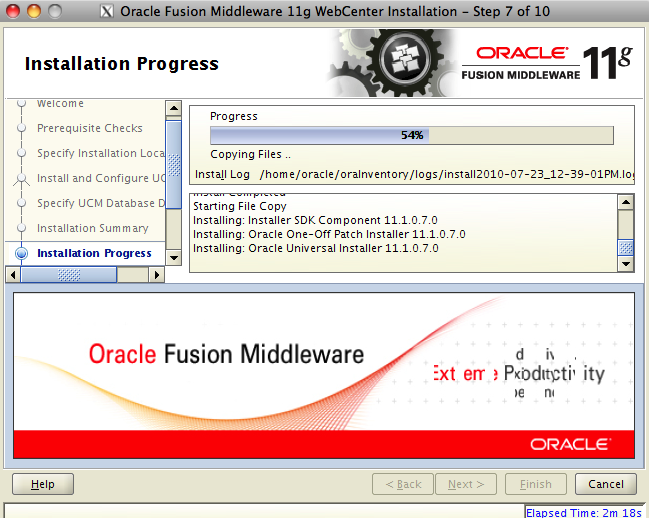Cancel the installation
Viewport: 649px width, 518px height.
pyautogui.click(x=606, y=484)
